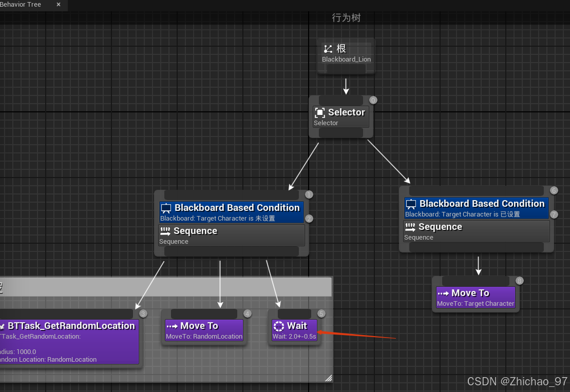Click execution index badge 6 on right condition node
This screenshot has width=570, height=392.
(554, 191)
